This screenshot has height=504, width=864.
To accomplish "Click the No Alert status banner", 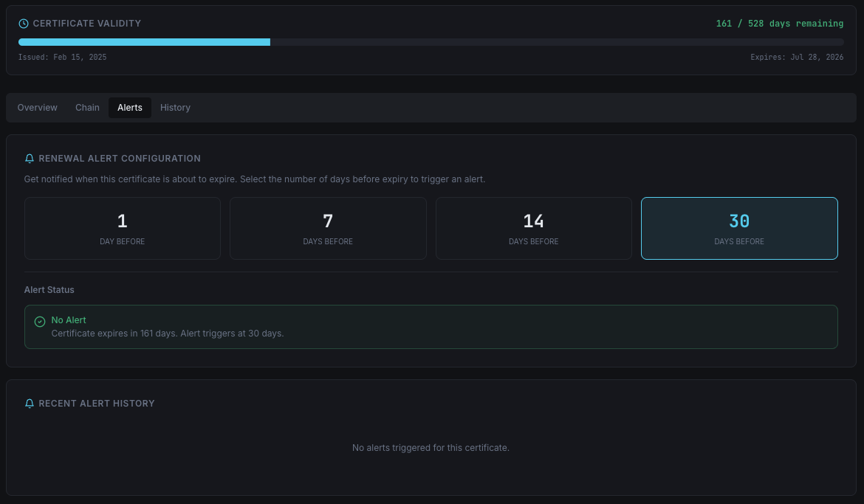I will click(x=431, y=327).
